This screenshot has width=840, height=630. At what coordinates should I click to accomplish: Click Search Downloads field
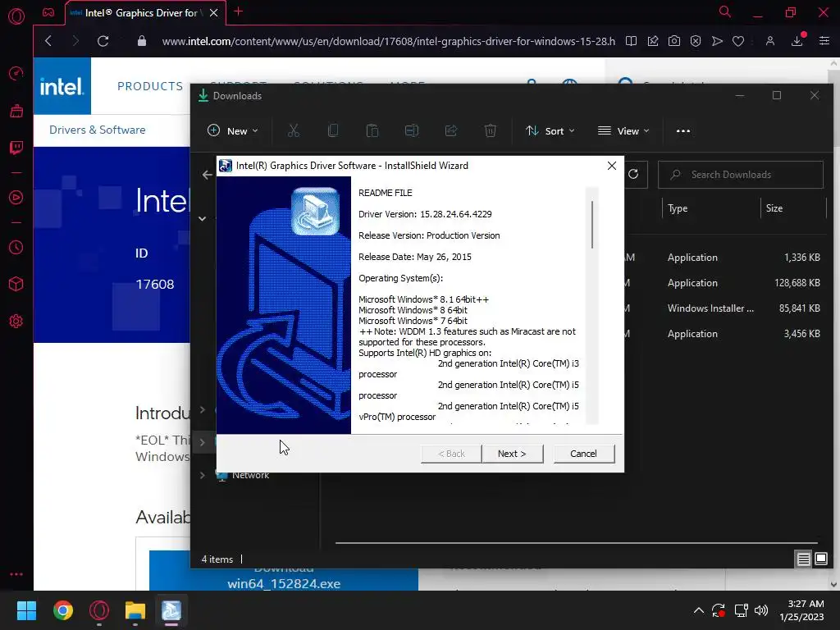tap(741, 175)
